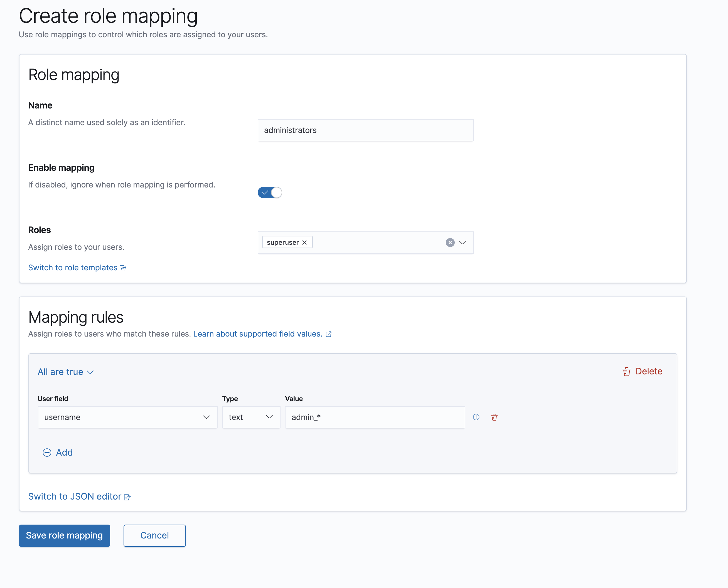Click the Name input field for the role mapping
Image resolution: width=728 pixels, height=588 pixels.
pos(365,130)
